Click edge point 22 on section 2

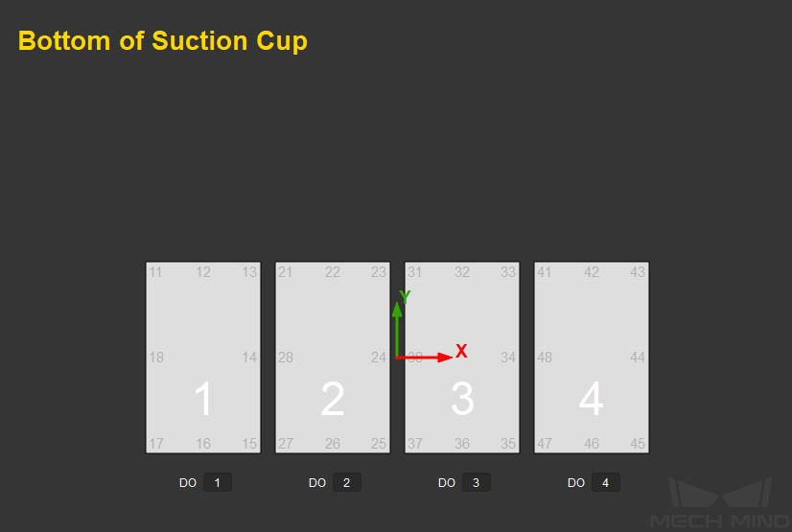coord(333,272)
